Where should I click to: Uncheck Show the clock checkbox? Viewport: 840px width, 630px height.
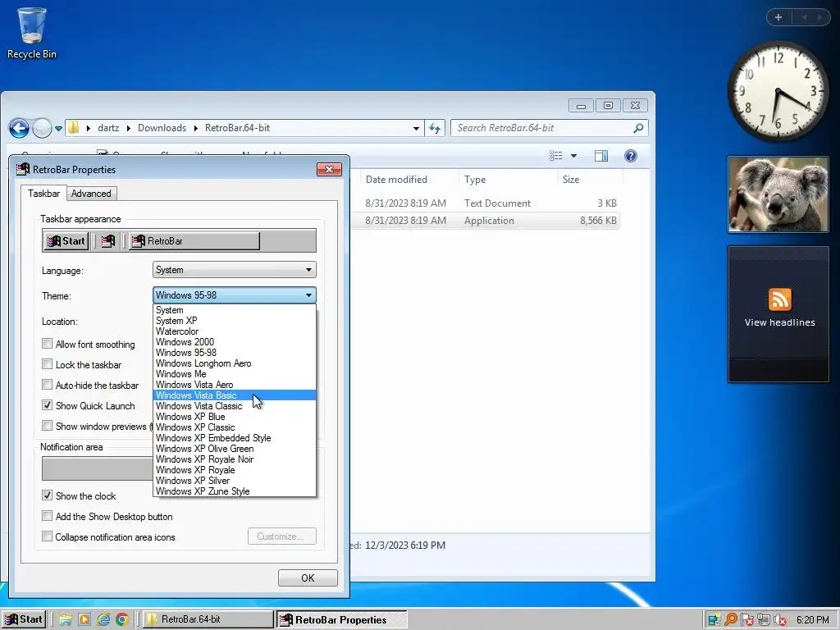click(x=47, y=495)
